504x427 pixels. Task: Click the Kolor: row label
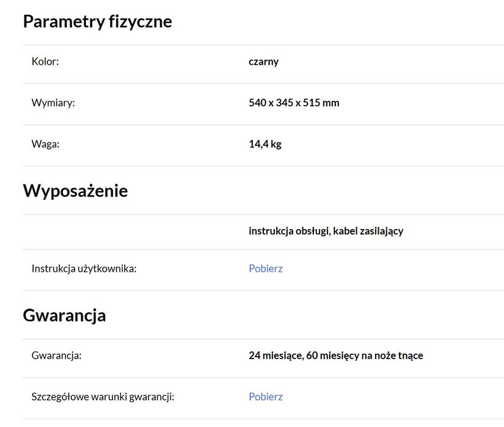click(x=45, y=62)
